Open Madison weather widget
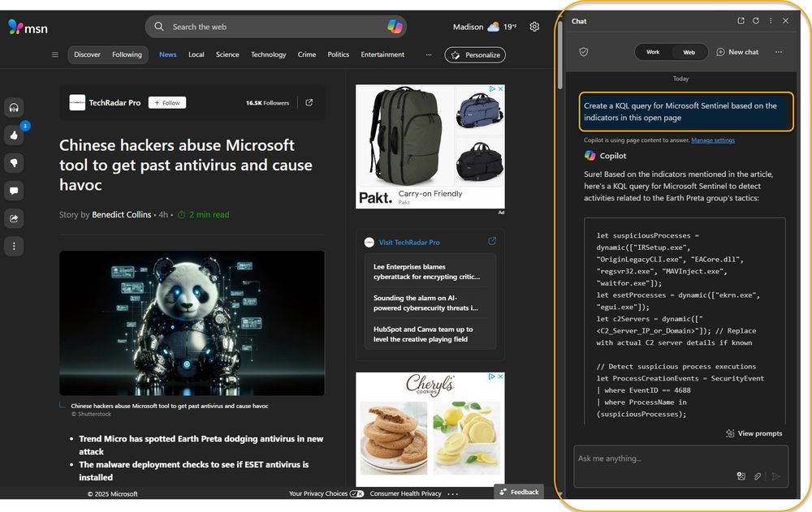The width and height of the screenshot is (812, 512). [484, 27]
